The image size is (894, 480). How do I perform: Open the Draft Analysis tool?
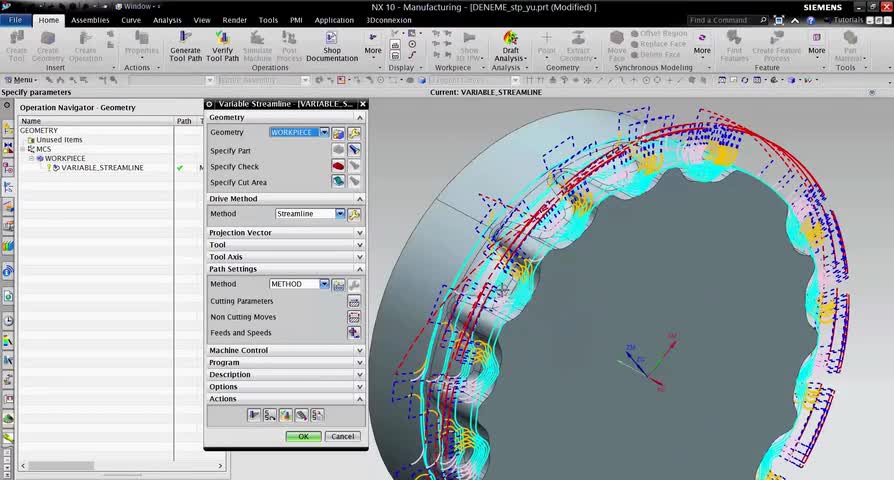(510, 46)
